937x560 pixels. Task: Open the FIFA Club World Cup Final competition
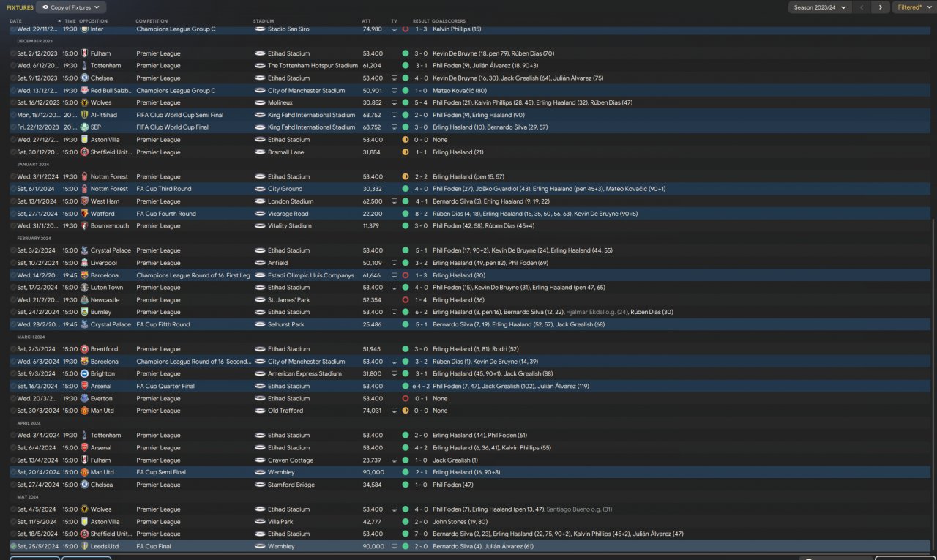point(173,127)
